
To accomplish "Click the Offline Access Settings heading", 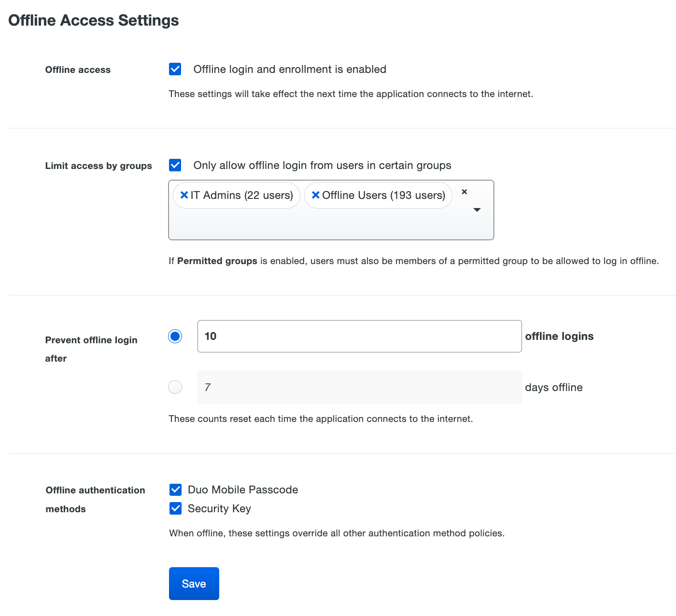I will [93, 20].
